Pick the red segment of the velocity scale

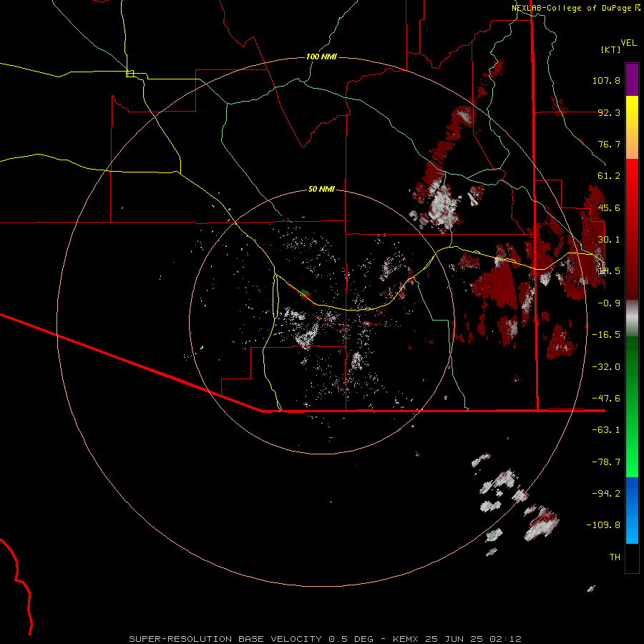tap(632, 229)
